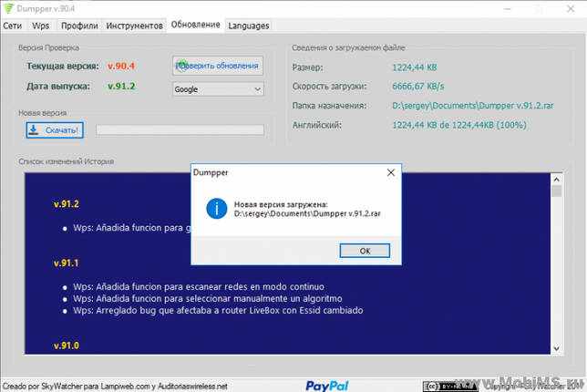587x392 pixels.
Task: Click the 'Новая версия загружена' dialog message
Action: [281, 204]
